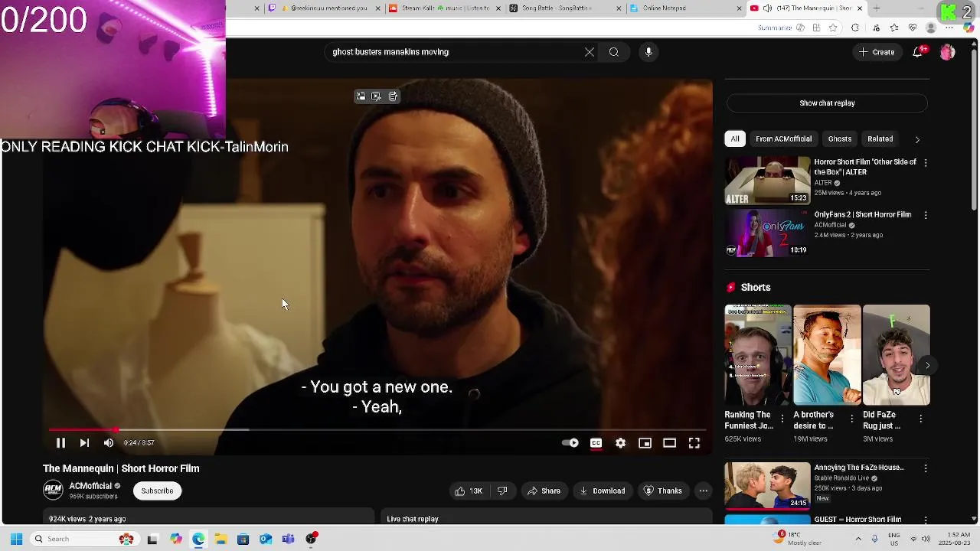Open the Ranking The Funniest short
The image size is (980, 551).
[x=758, y=355]
